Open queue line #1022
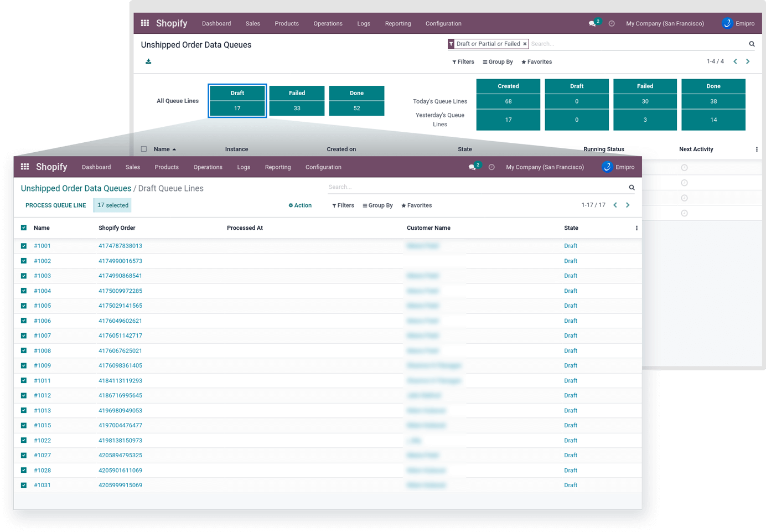 (x=42, y=441)
